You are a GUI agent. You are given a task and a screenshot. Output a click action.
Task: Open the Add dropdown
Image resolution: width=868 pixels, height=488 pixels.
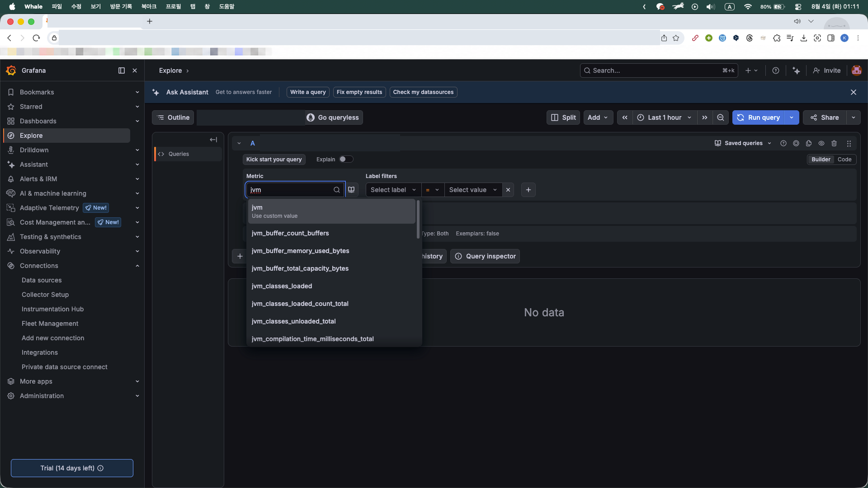pos(598,117)
